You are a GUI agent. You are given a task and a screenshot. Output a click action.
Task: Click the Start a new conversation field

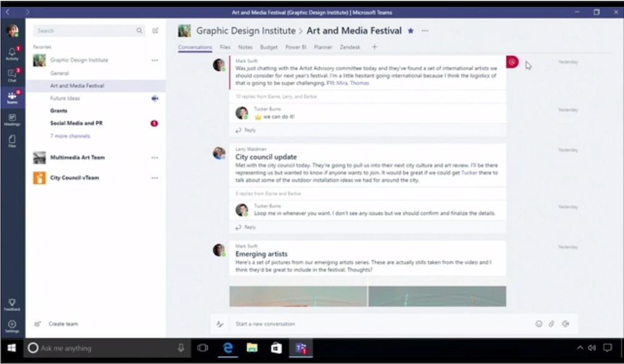[x=374, y=324]
